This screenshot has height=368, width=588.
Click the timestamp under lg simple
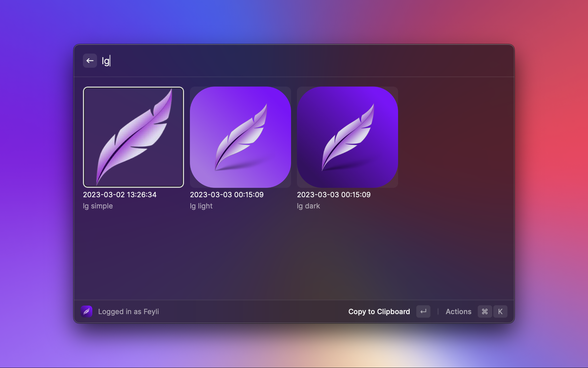[x=120, y=194]
